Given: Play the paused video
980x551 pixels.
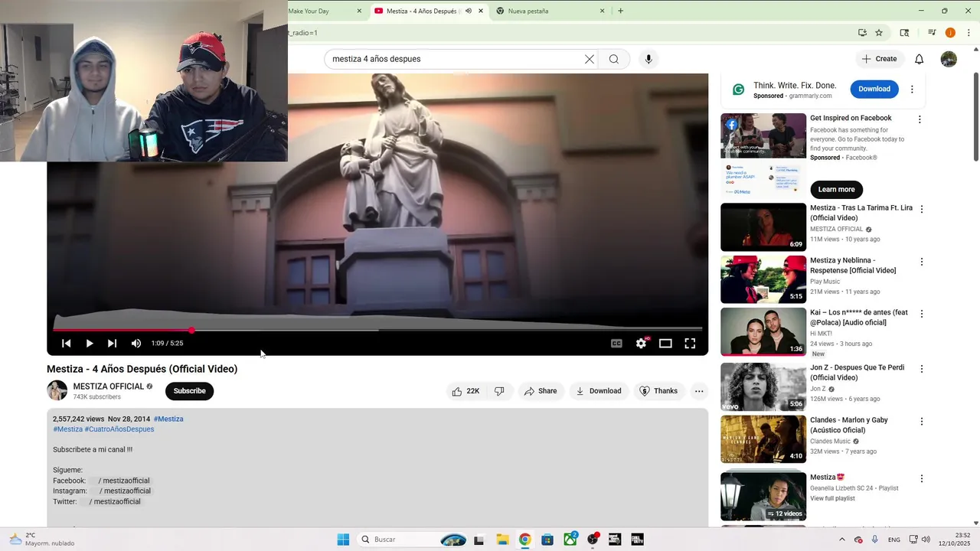Looking at the screenshot, I should tap(90, 344).
